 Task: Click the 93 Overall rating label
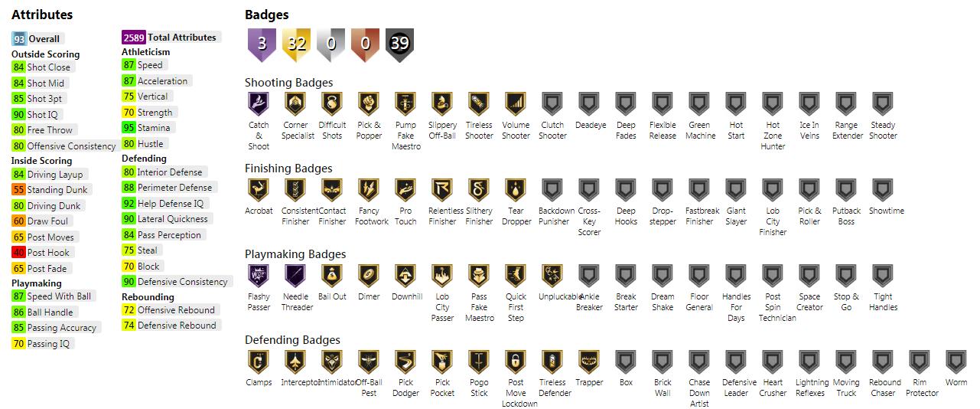tap(37, 39)
